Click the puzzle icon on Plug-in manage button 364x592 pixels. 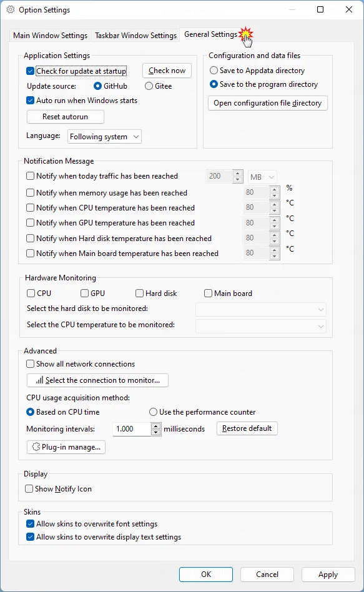(36, 447)
